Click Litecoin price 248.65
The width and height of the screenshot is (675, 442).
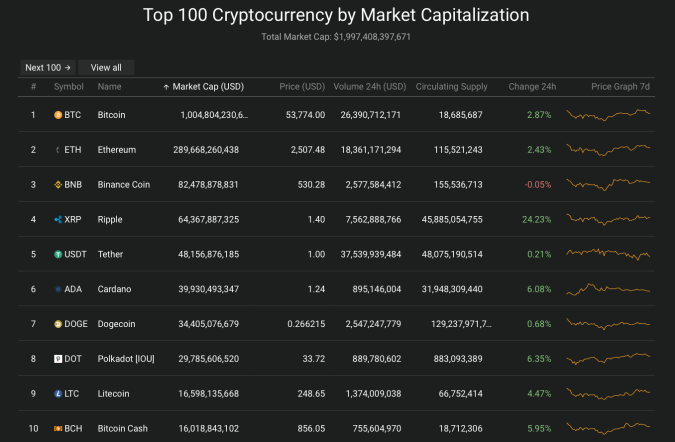(311, 394)
